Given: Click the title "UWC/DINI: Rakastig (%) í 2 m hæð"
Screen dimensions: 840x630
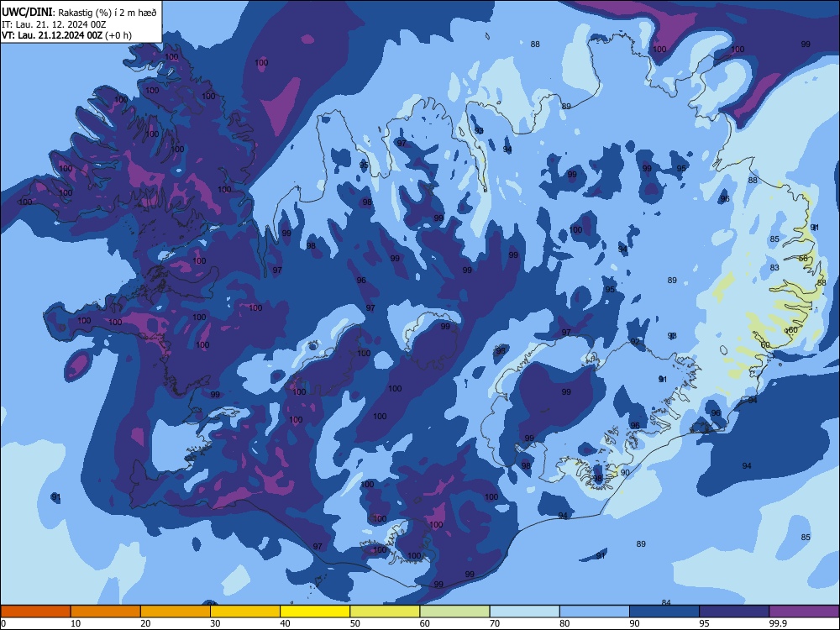Looking at the screenshot, I should click(79, 13).
